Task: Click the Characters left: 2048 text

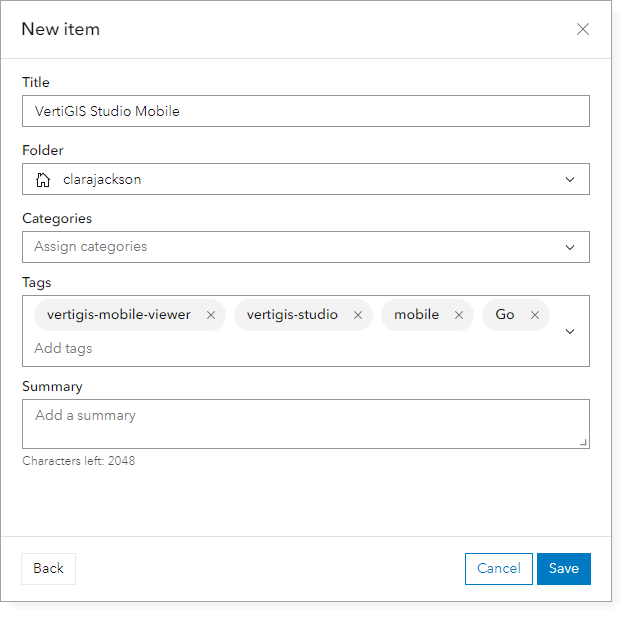Action: point(79,461)
